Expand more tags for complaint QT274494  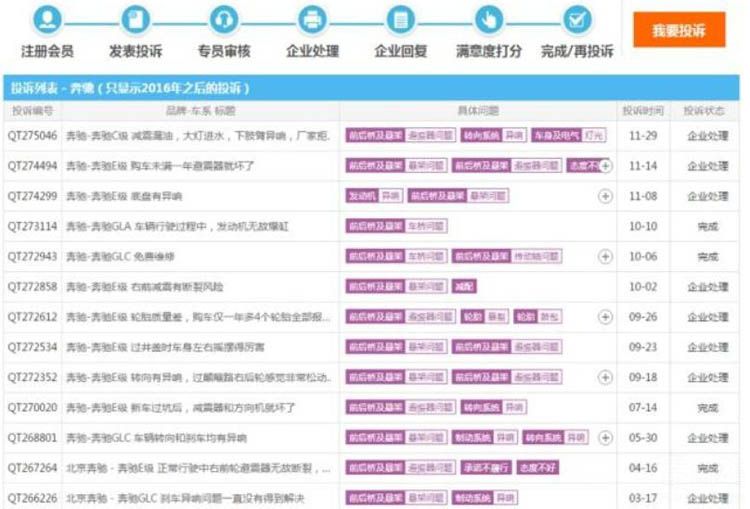605,166
